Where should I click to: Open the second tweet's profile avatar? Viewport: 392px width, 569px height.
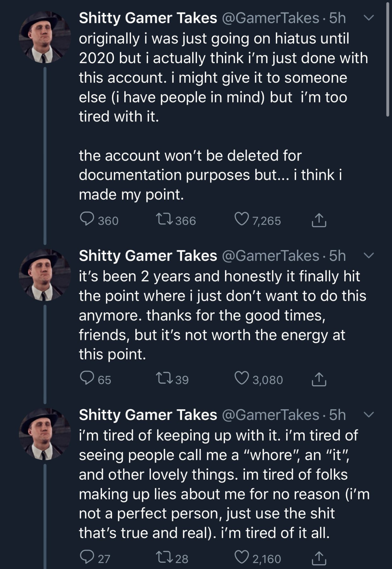tap(45, 275)
